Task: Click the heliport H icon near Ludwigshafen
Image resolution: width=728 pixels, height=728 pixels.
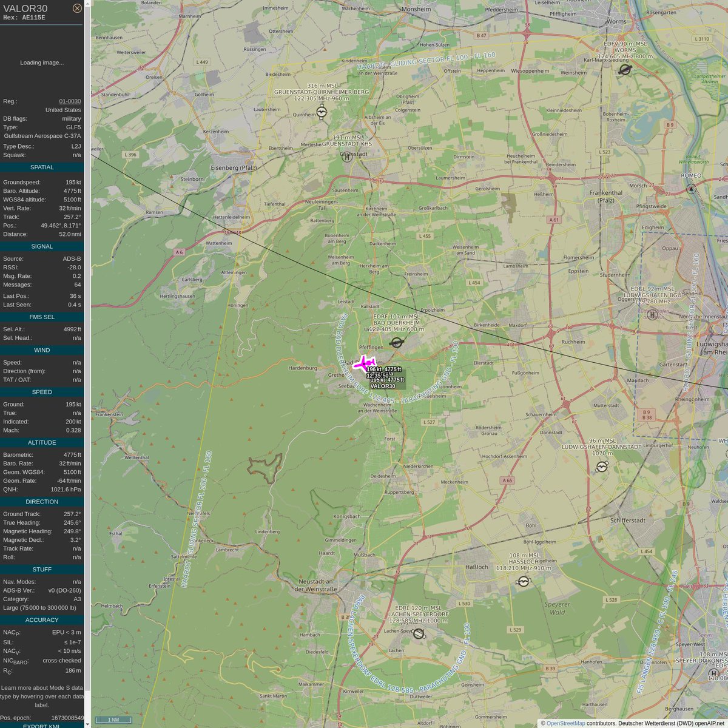Action: click(651, 315)
